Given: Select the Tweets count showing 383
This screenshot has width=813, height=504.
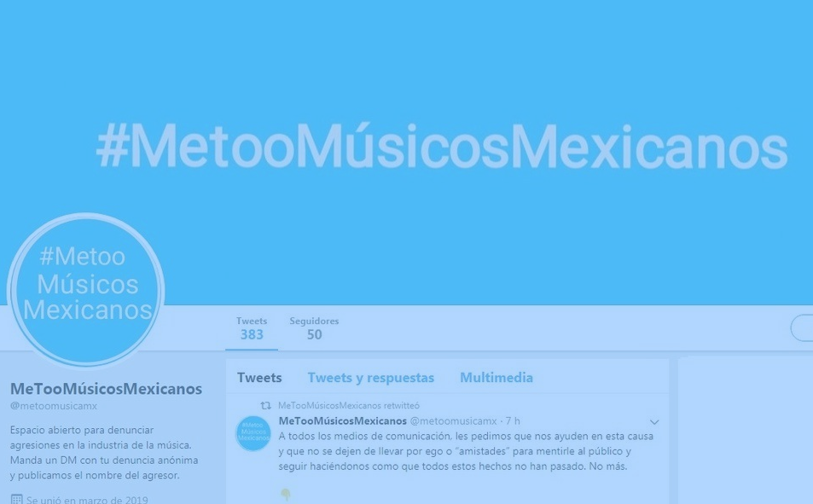Looking at the screenshot, I should click(252, 328).
